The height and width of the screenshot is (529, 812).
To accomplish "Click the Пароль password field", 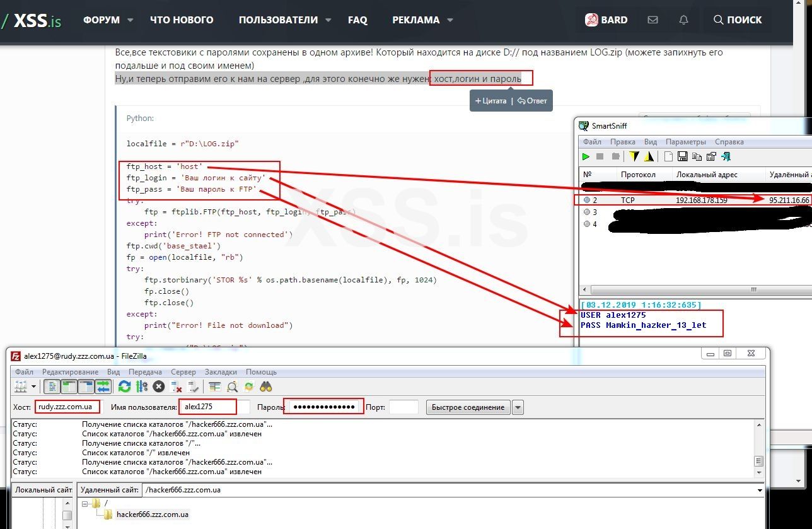I will (x=324, y=407).
